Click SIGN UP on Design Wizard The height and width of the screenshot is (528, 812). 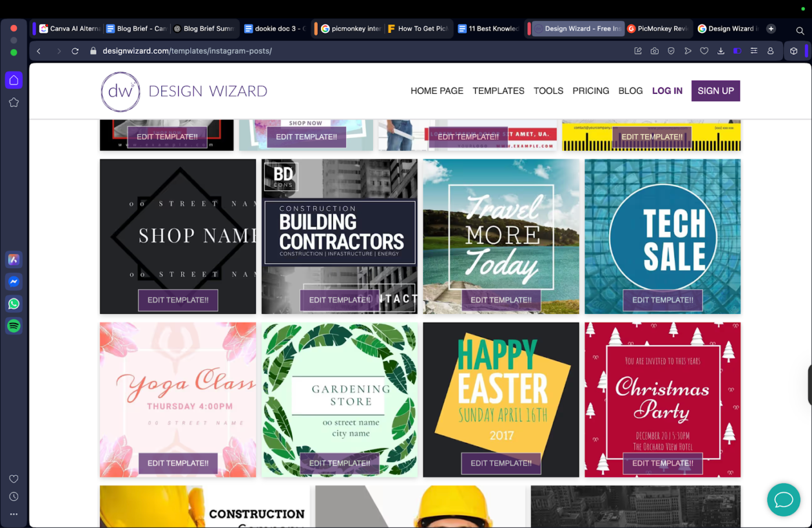point(715,91)
